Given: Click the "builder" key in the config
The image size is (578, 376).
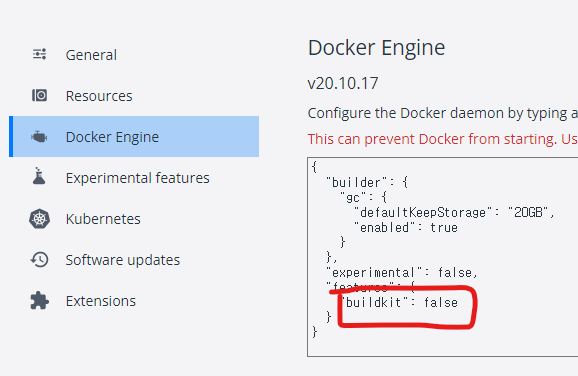Looking at the screenshot, I should [356, 182].
